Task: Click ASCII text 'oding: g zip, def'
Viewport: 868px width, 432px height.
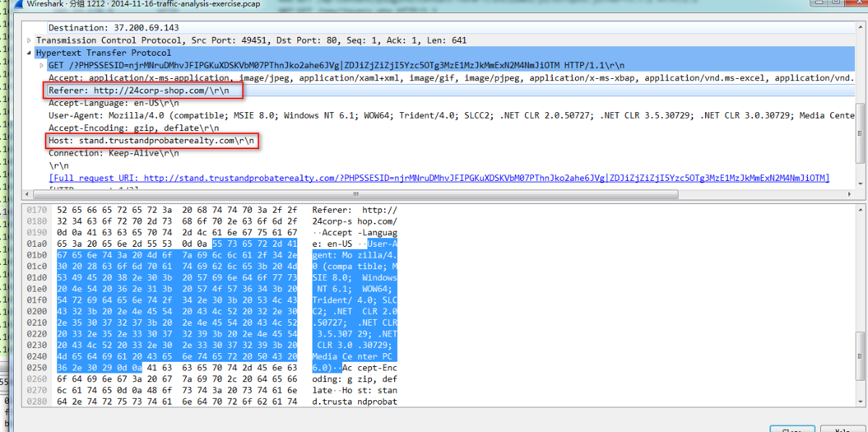Action: (354, 378)
